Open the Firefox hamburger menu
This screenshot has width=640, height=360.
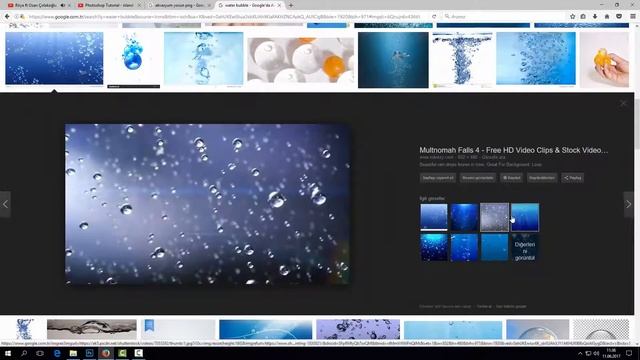coord(633,16)
